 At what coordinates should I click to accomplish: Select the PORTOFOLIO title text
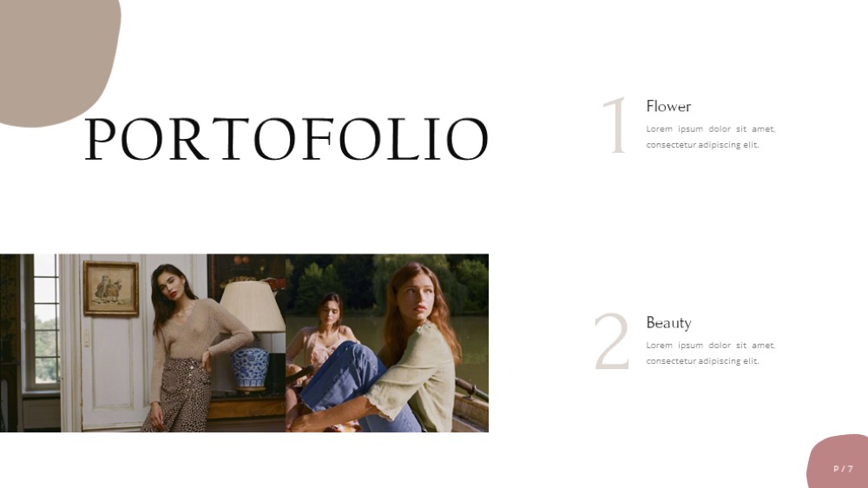(x=286, y=138)
